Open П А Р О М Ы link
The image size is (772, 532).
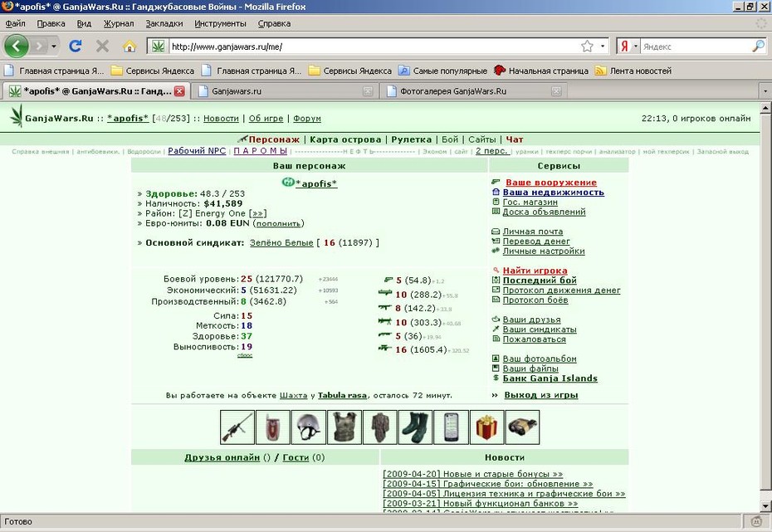click(x=260, y=150)
